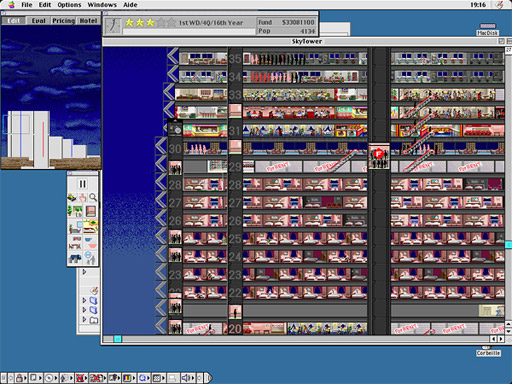Click the SkyTower scroll up arrow
Screen dimensions: 512x384
click(x=508, y=324)
